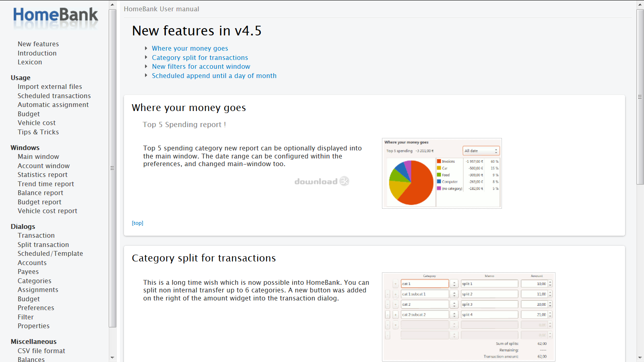The height and width of the screenshot is (362, 644).
Task: Open Payees dialog page
Action: point(28,271)
